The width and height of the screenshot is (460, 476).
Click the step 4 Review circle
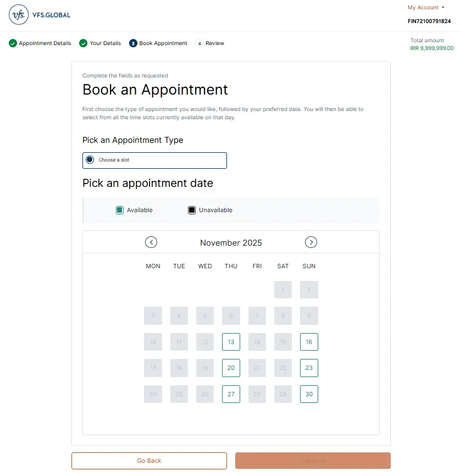(x=199, y=43)
